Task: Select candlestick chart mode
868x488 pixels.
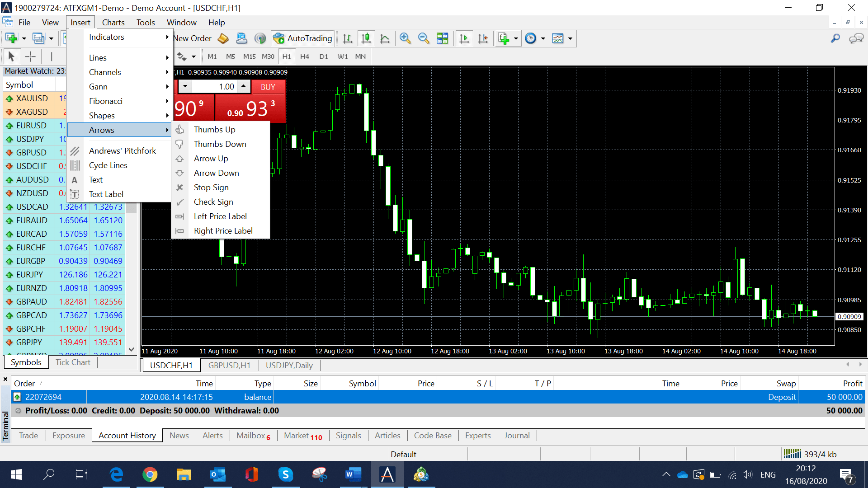Action: click(366, 38)
